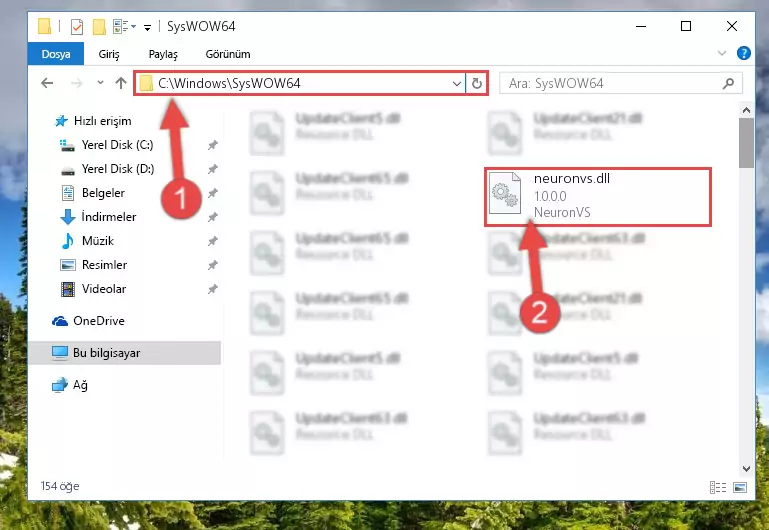The image size is (769, 530).
Task: Click the folder icon in address bar
Action: tap(146, 83)
